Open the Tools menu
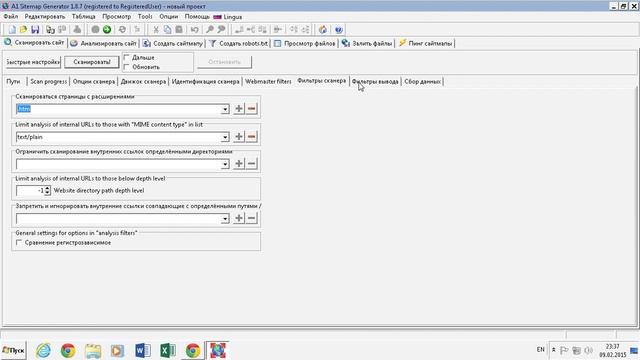640x360 pixels. pos(145,17)
